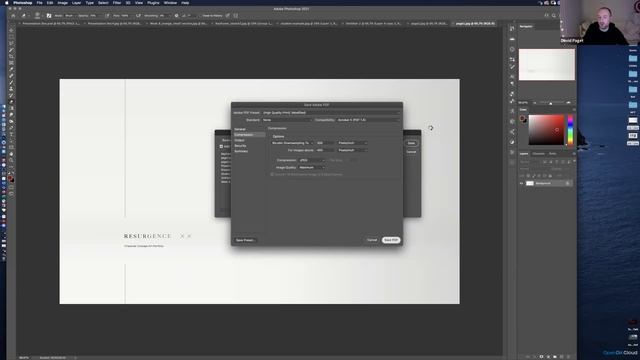Screen dimensions: 640x360
Task: Click the hue slider in Color panel
Action: [x=570, y=130]
